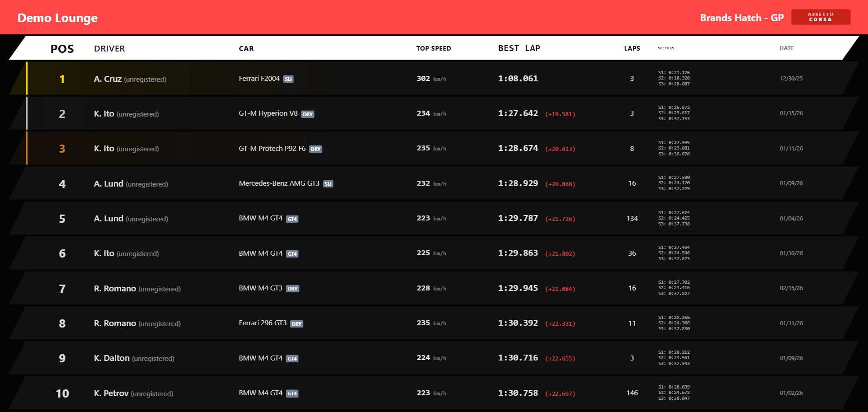This screenshot has height=412, width=868.
Task: Select the best lap time 1:27.642
Action: pyautogui.click(x=518, y=113)
